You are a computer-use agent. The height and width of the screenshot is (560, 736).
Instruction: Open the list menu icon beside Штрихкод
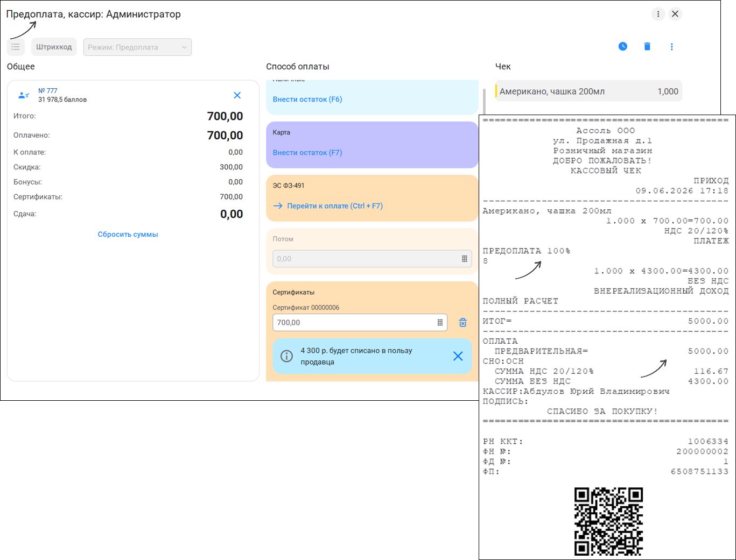[x=16, y=47]
